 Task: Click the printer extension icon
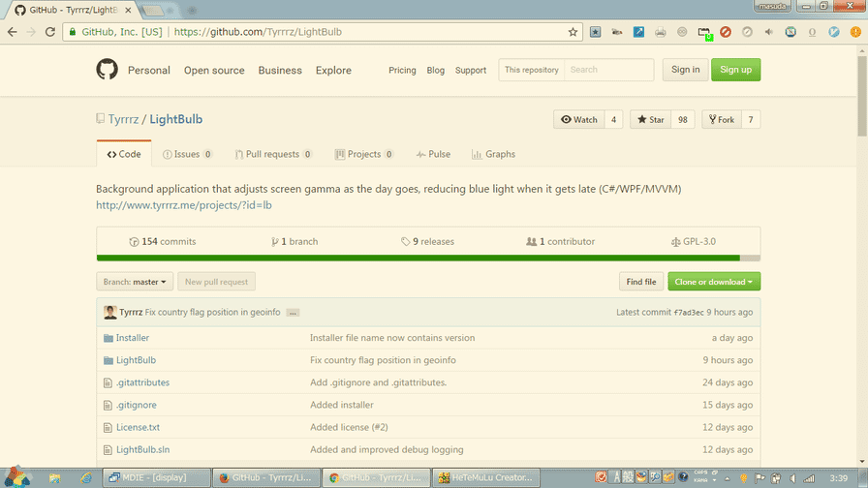661,32
